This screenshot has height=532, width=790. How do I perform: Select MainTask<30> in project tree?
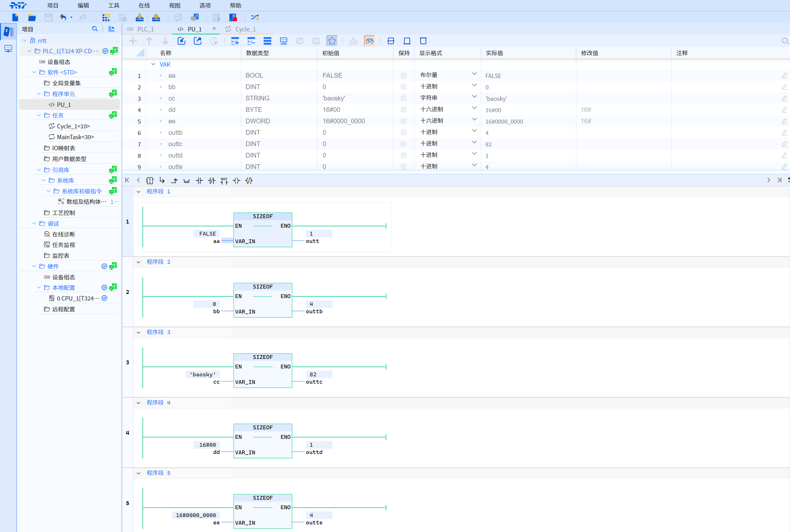[75, 137]
